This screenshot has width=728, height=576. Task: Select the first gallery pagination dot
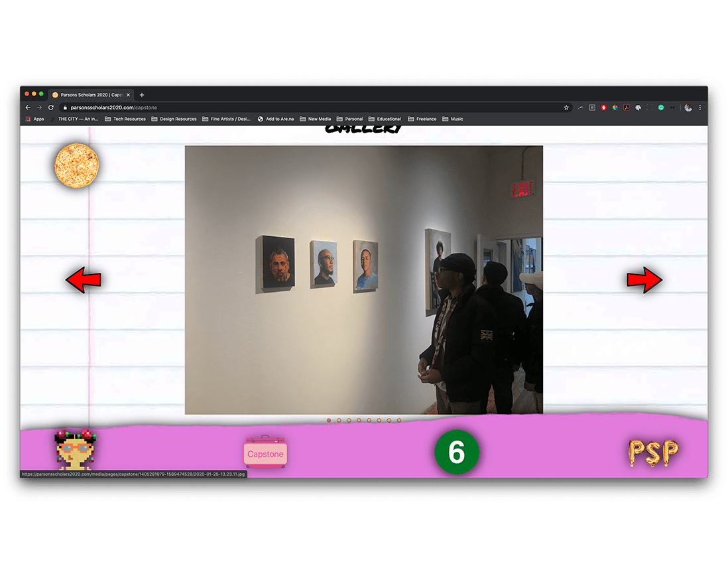click(329, 421)
